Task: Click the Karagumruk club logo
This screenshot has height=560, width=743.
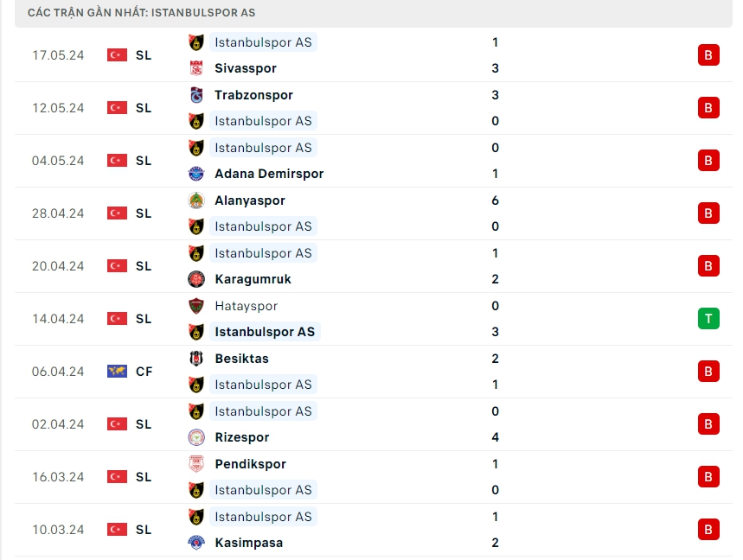Action: (196, 279)
